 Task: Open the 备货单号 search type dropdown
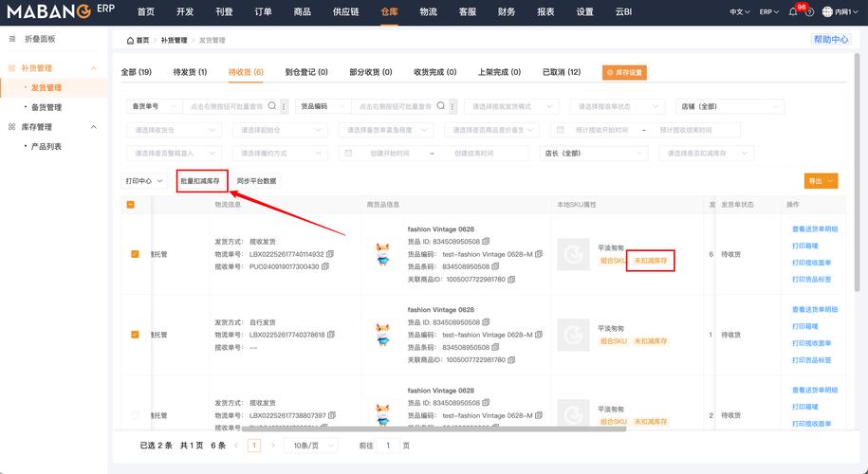(x=154, y=106)
